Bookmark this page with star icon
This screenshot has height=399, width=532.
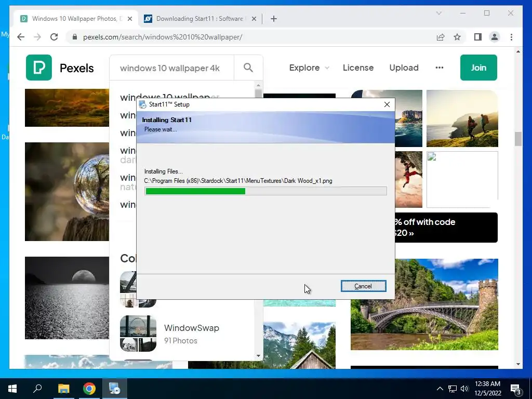(x=457, y=37)
